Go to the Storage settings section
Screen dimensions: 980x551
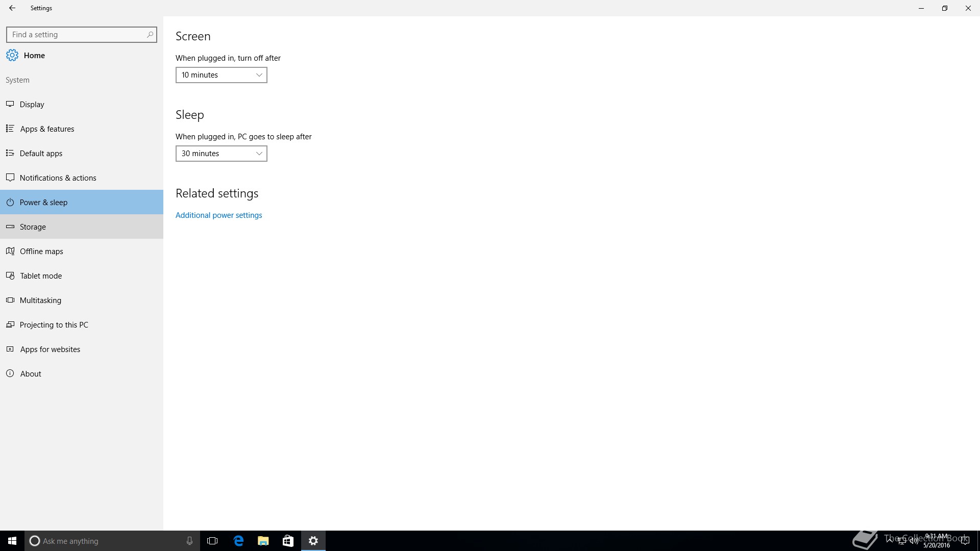[x=33, y=227]
